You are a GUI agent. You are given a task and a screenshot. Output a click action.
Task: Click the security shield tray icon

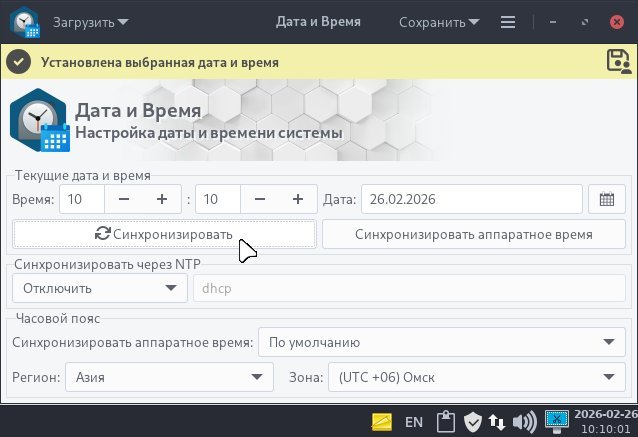click(x=473, y=422)
